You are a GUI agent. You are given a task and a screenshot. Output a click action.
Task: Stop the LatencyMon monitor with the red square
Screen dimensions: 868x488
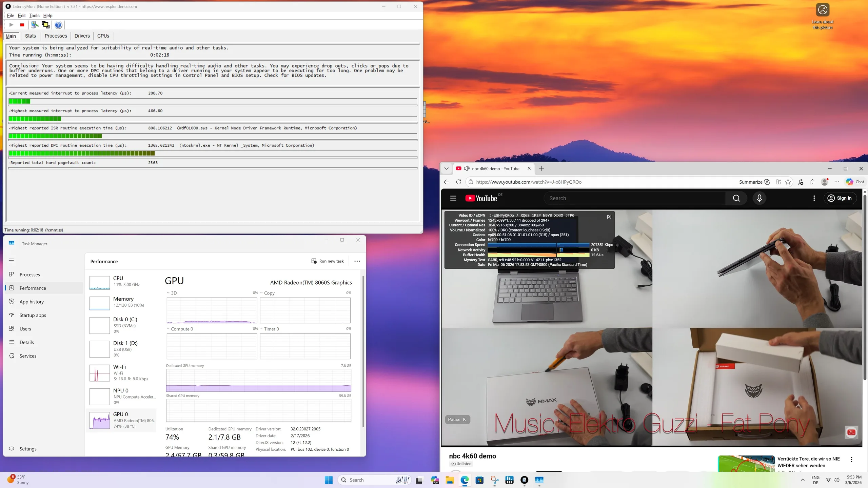click(22, 25)
